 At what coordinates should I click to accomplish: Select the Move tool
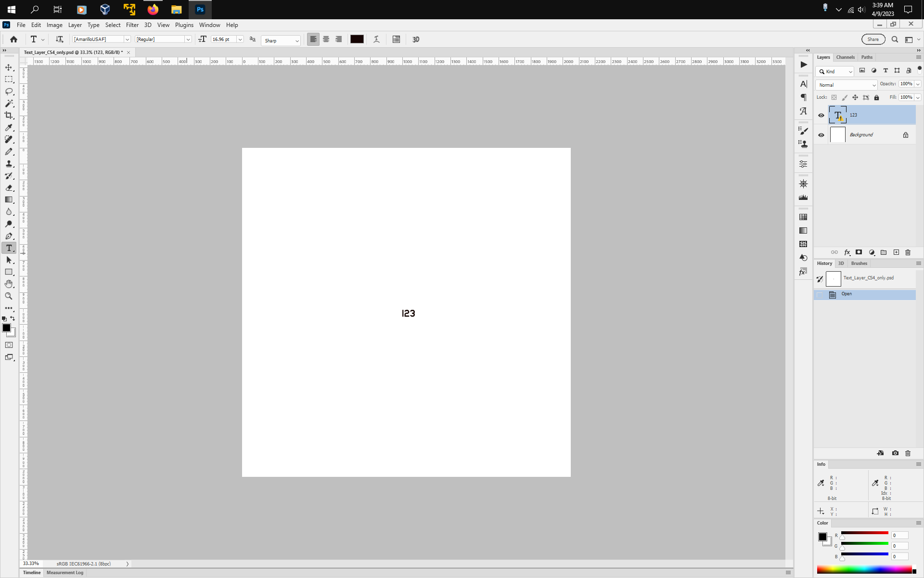(x=9, y=67)
